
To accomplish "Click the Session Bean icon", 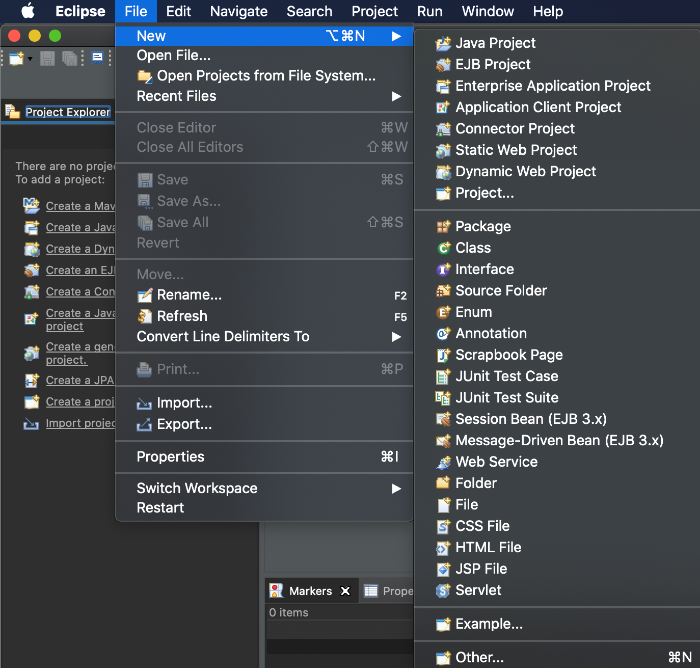I will pyautogui.click(x=443, y=419).
